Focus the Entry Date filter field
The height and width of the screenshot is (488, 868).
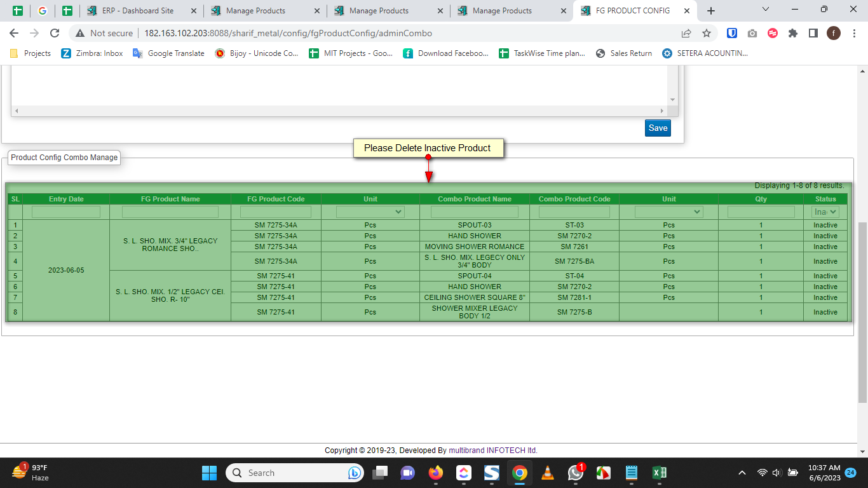pyautogui.click(x=66, y=212)
